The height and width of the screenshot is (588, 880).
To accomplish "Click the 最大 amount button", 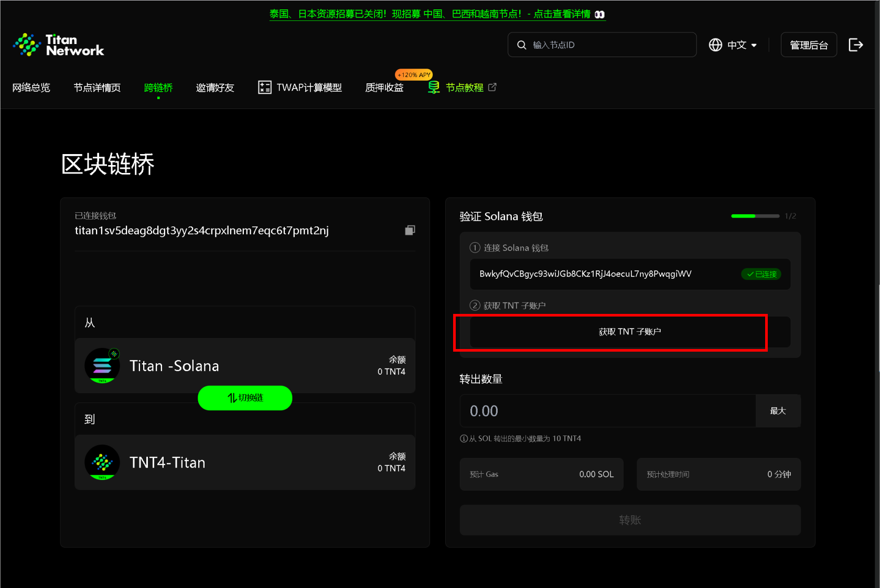I will [778, 411].
